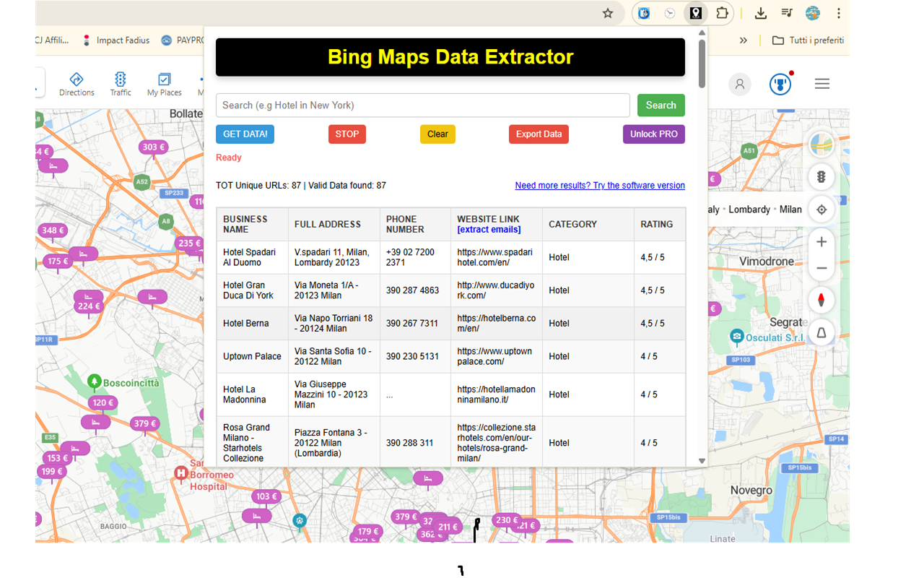Click the extractor search input field
This screenshot has width=924, height=578.
click(423, 105)
